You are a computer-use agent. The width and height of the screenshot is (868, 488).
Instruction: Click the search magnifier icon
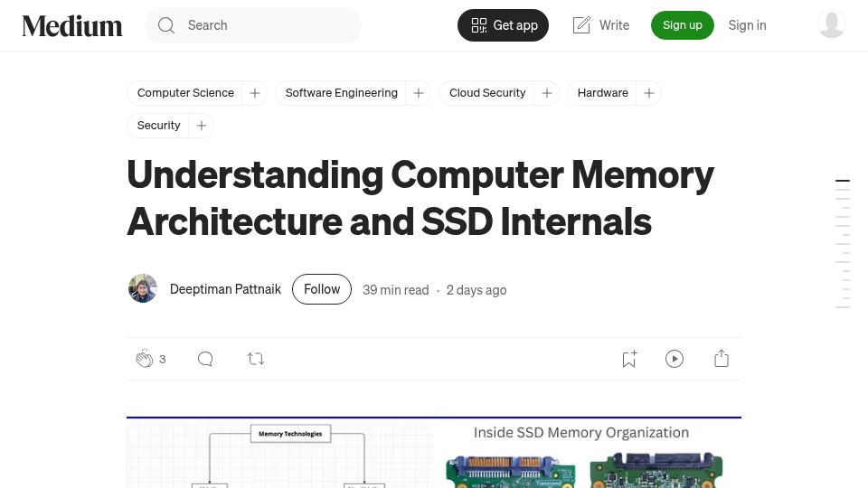[166, 25]
